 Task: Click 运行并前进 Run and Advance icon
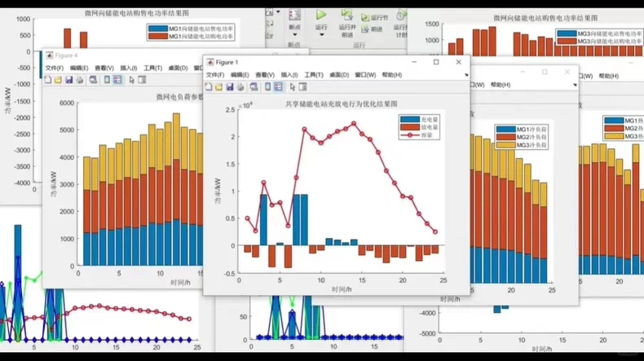(x=347, y=15)
